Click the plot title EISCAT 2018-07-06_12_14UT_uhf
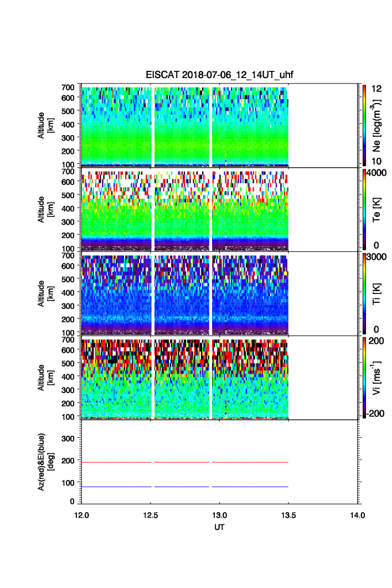This screenshot has width=392, height=588. coord(220,75)
